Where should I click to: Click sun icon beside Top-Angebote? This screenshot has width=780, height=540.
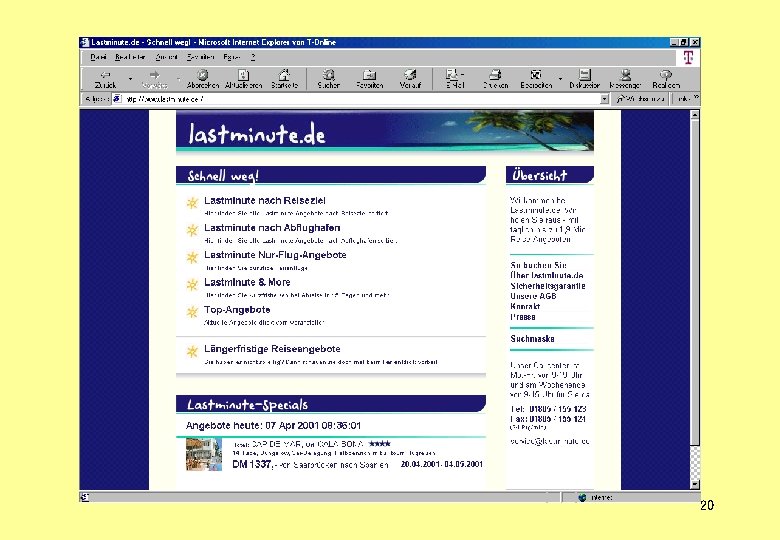click(192, 312)
